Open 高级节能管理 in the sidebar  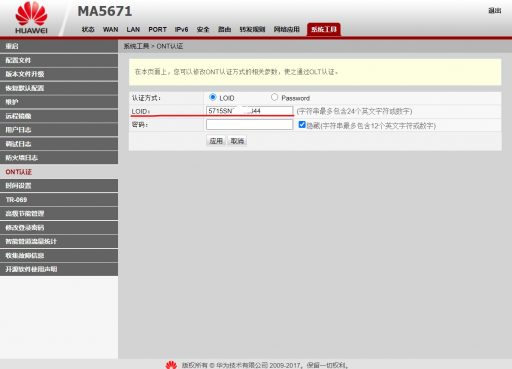[x=59, y=214]
